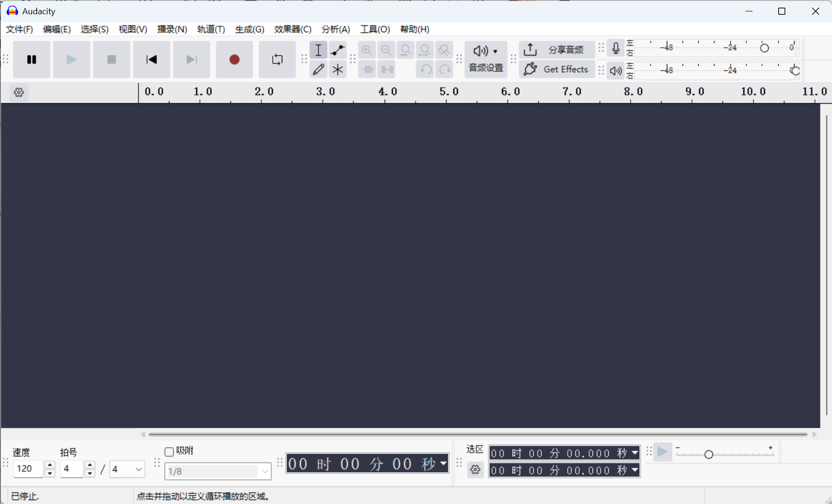Open the time signature denominator dropdown
The height and width of the screenshot is (504, 832).
click(x=127, y=469)
